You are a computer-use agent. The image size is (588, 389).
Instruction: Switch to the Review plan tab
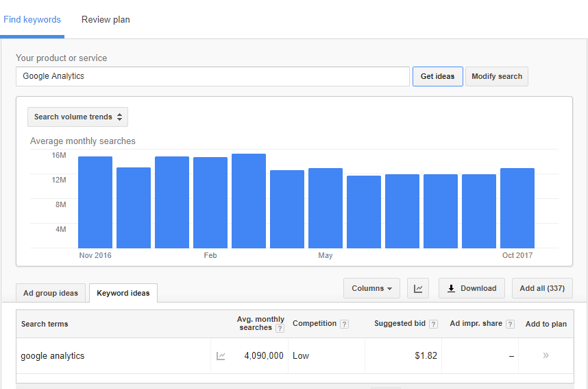pos(106,20)
